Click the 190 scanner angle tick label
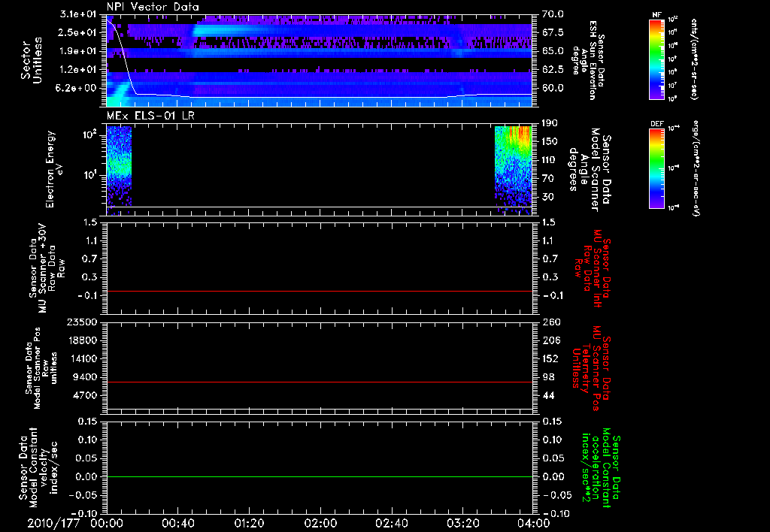This screenshot has width=770, height=532. pyautogui.click(x=550, y=123)
